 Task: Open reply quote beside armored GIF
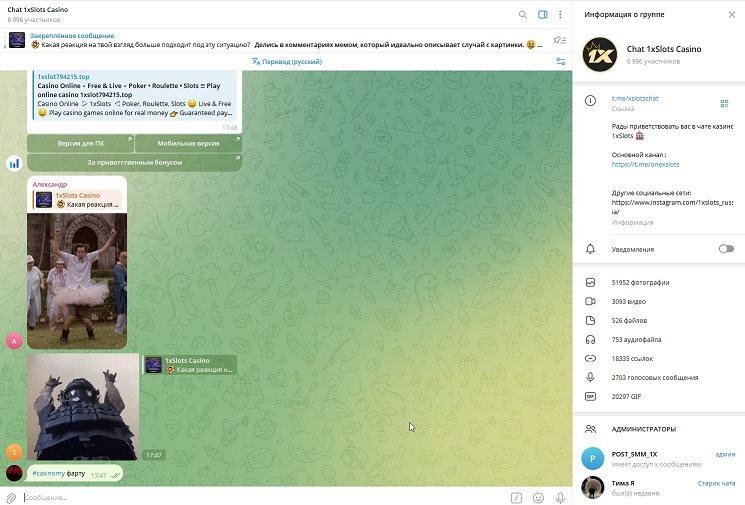coord(189,365)
